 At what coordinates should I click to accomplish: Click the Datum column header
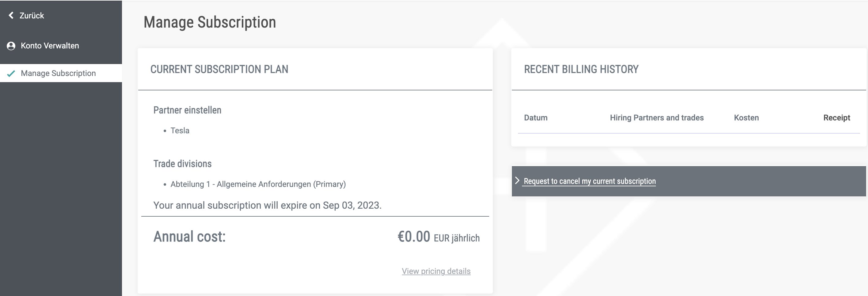click(535, 118)
